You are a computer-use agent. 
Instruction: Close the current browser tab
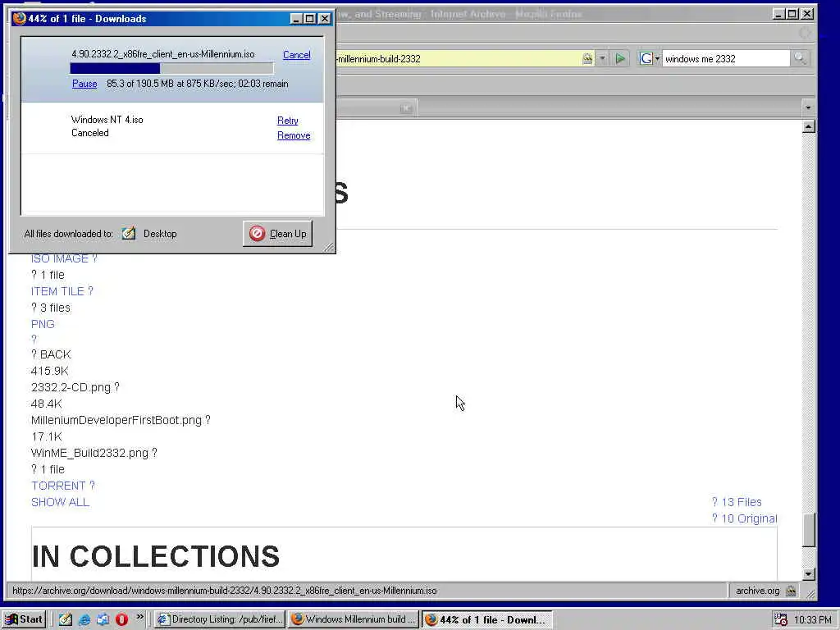pyautogui.click(x=406, y=108)
